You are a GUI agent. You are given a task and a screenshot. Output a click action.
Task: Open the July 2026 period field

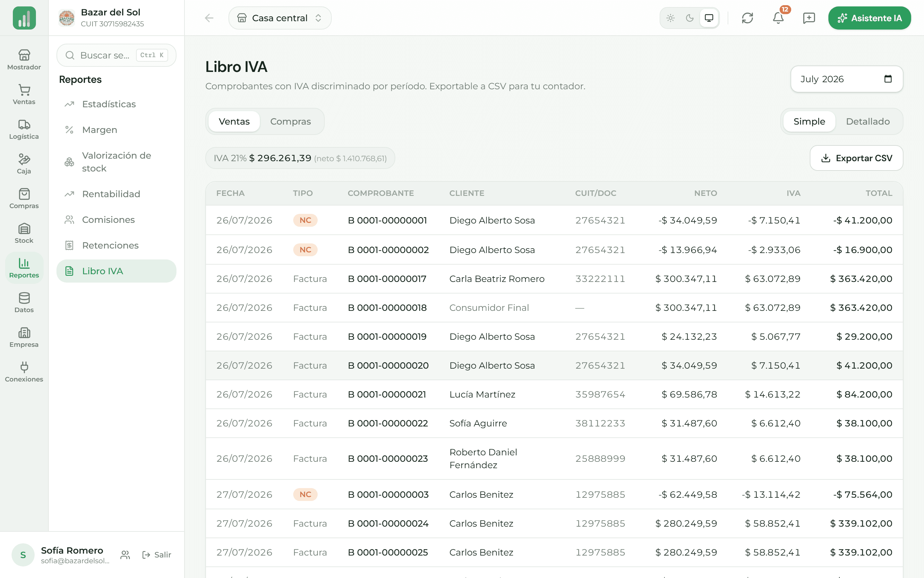pos(846,79)
